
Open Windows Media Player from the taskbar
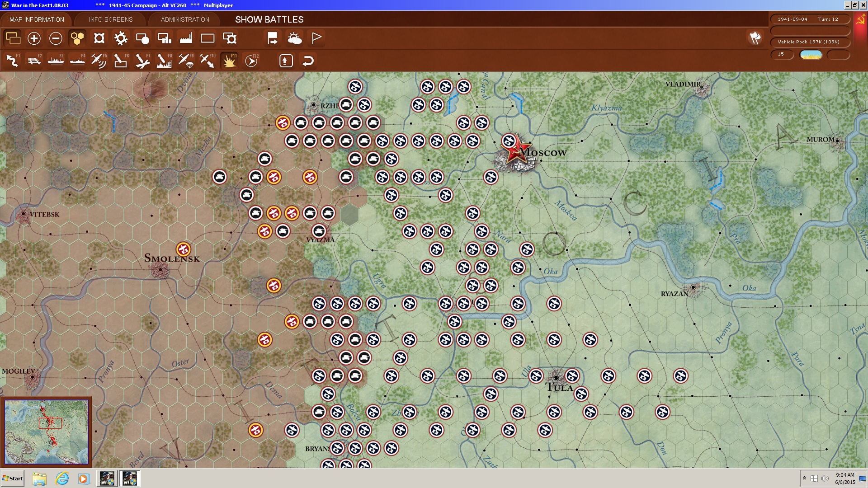(x=84, y=479)
